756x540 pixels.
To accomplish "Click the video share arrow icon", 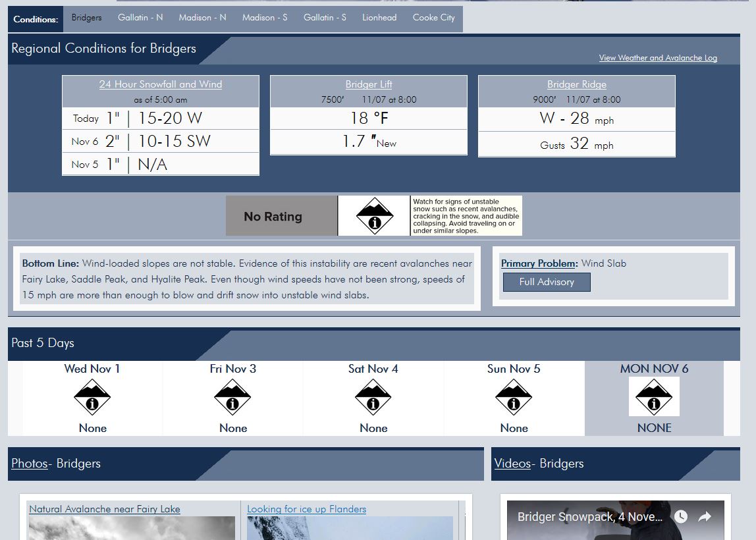I will click(705, 517).
